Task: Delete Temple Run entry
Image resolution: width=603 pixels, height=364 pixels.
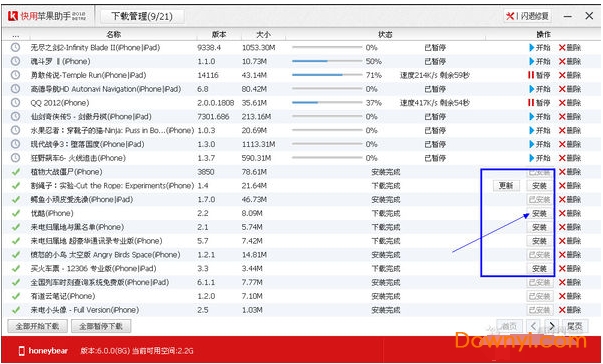Action: [x=570, y=75]
